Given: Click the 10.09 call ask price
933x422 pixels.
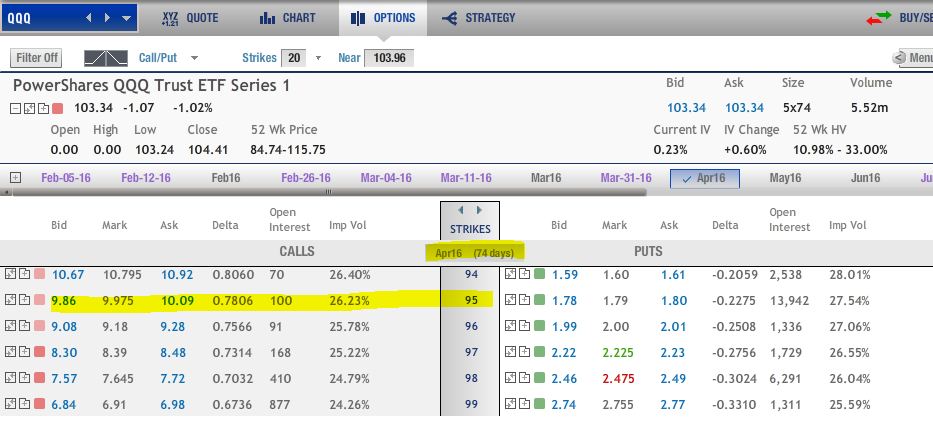Looking at the screenshot, I should tap(177, 301).
